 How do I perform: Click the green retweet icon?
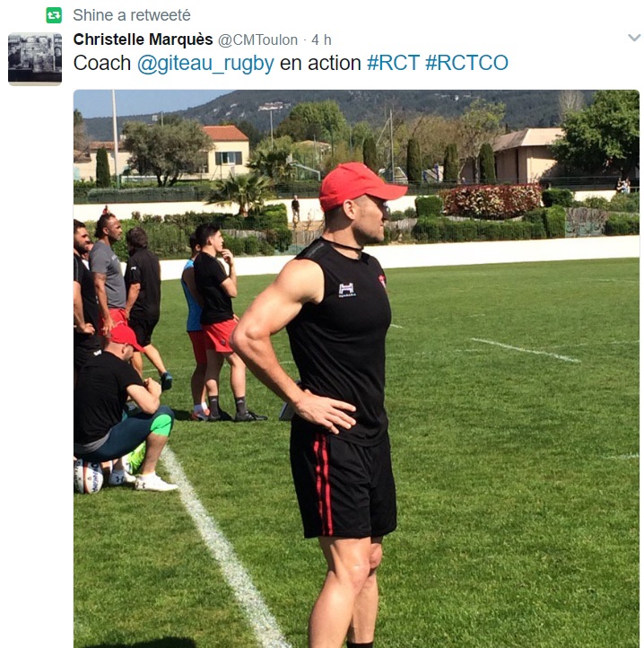click(54, 15)
